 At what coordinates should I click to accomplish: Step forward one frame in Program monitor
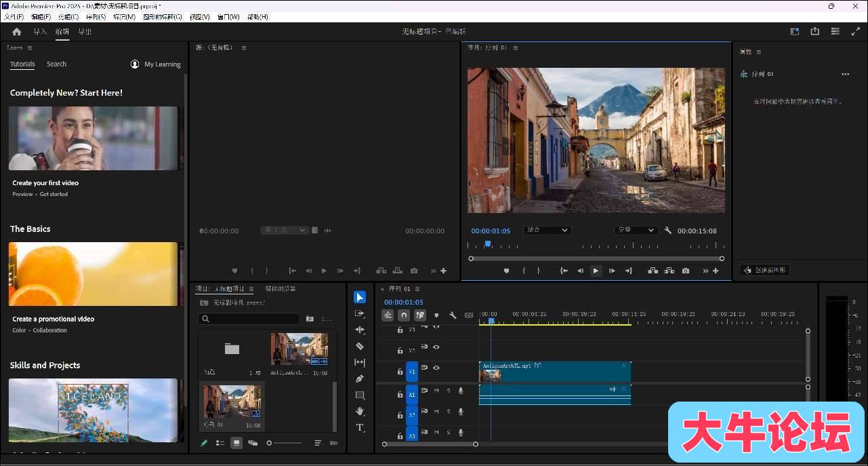point(612,271)
